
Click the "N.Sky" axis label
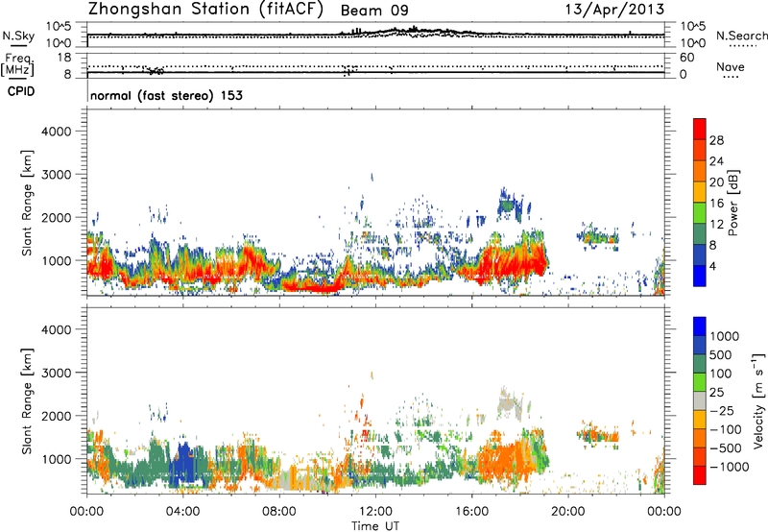[18, 36]
